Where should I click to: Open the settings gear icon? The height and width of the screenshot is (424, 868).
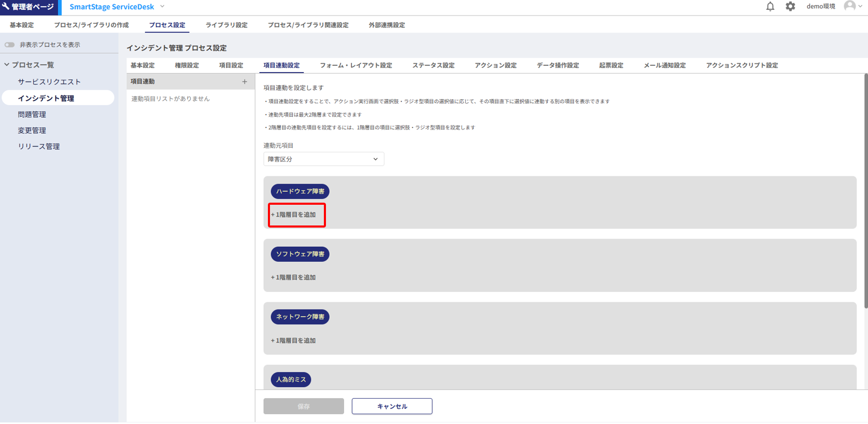pyautogui.click(x=790, y=7)
